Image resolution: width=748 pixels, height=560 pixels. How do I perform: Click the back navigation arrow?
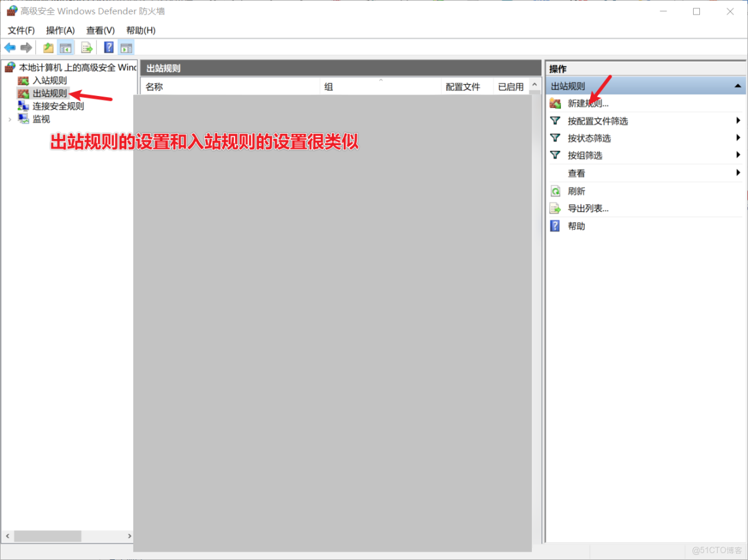(x=9, y=47)
